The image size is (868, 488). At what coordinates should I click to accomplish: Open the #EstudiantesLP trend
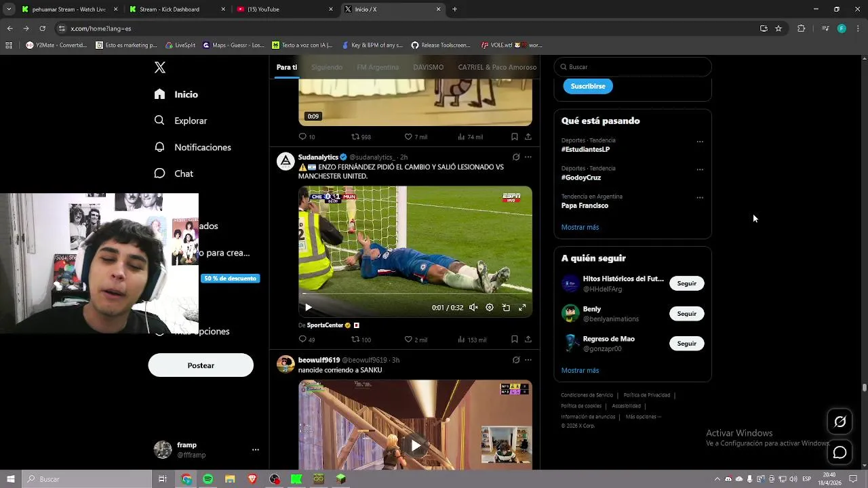click(x=585, y=149)
